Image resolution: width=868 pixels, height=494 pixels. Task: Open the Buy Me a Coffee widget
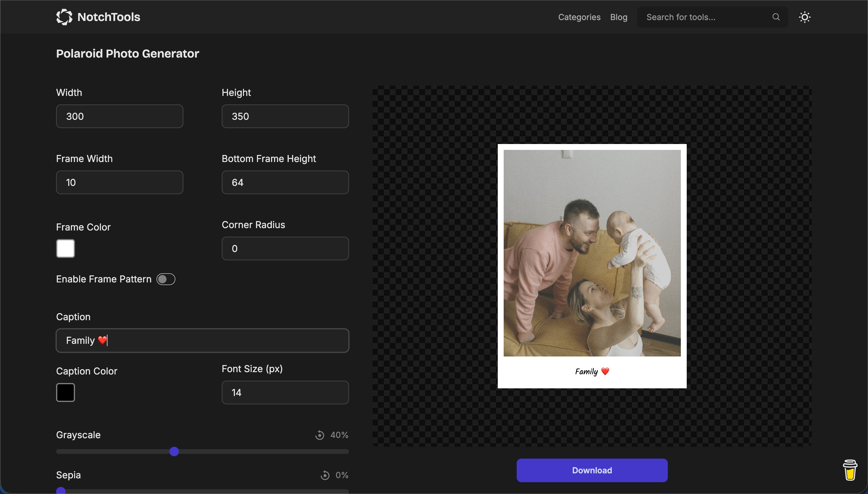[x=850, y=470]
